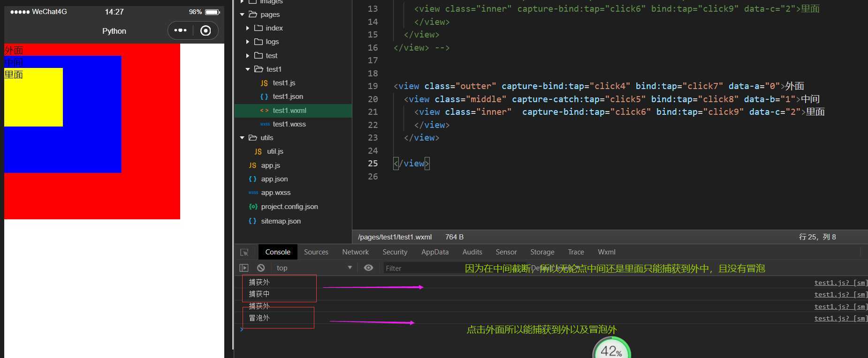Click the 行 25, 列 8 status indicator
868x358 pixels.
817,237
